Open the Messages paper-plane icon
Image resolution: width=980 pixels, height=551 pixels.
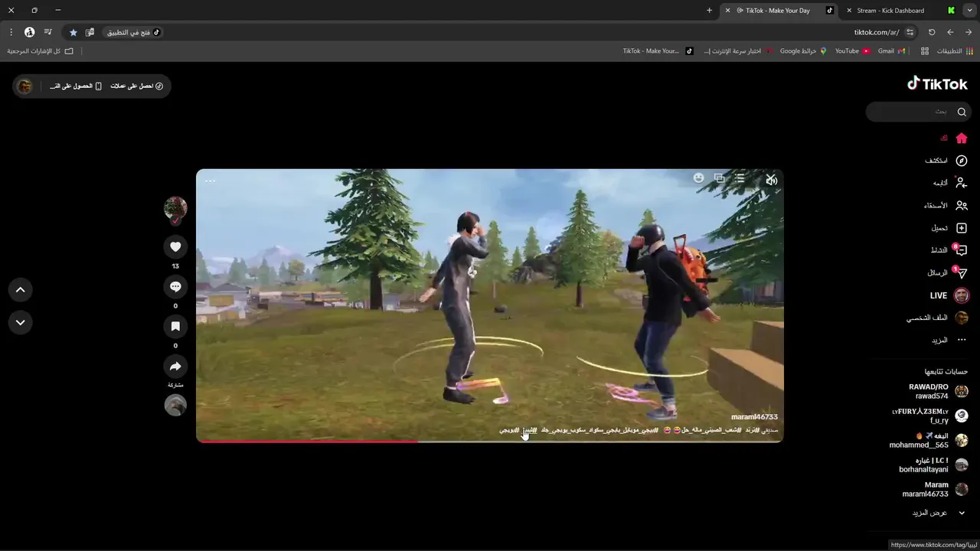pos(962,273)
